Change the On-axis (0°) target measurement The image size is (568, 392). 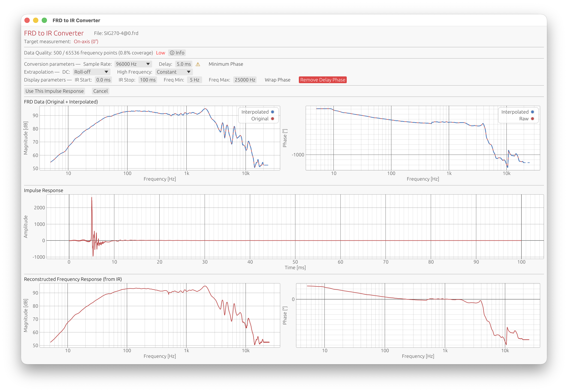(x=86, y=41)
